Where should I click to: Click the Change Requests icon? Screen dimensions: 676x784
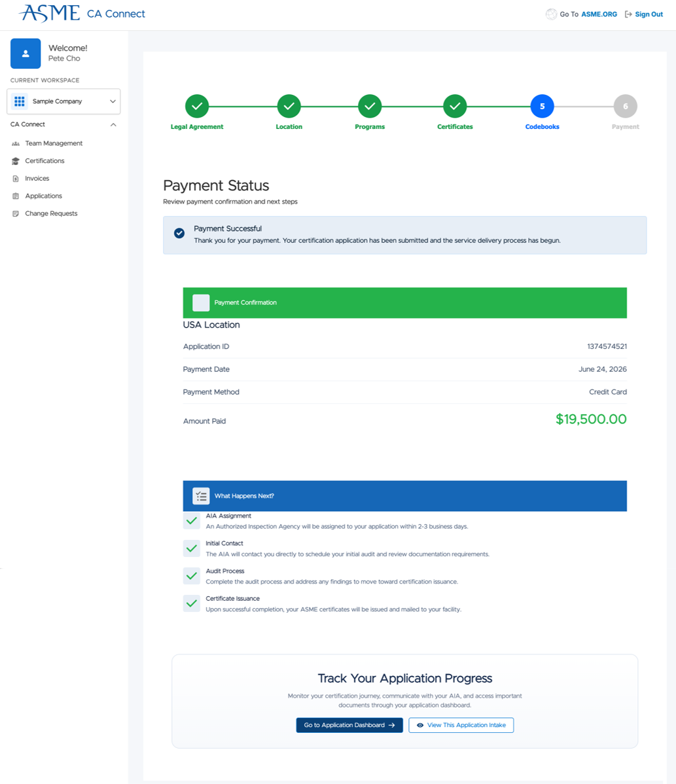click(16, 213)
